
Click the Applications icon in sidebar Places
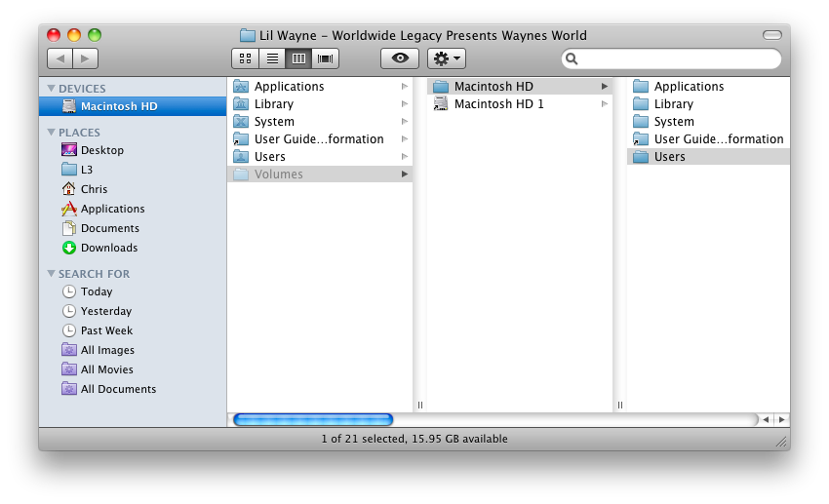[68, 209]
